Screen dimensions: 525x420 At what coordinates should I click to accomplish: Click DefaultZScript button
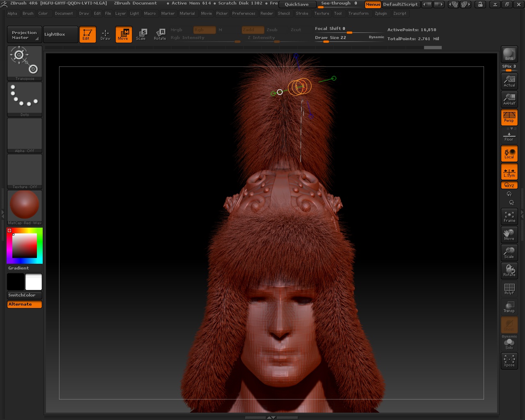pos(400,5)
